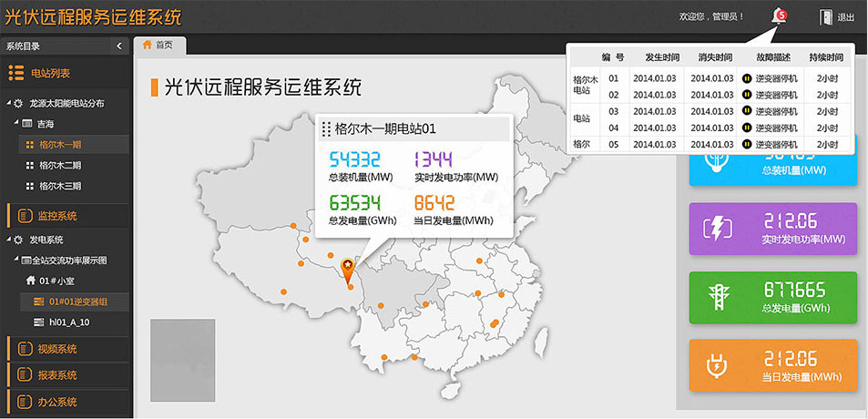This screenshot has width=868, height=419.
Task: Select the hl01_A_10 tree item
Action: click(x=68, y=322)
